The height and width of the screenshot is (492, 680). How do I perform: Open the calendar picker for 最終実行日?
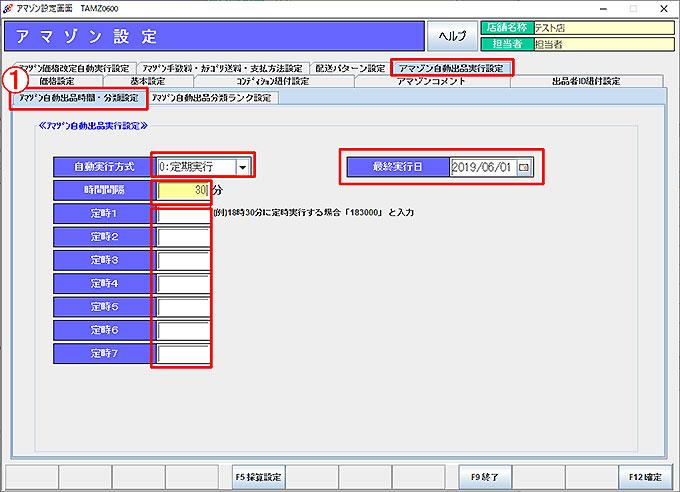[x=523, y=168]
